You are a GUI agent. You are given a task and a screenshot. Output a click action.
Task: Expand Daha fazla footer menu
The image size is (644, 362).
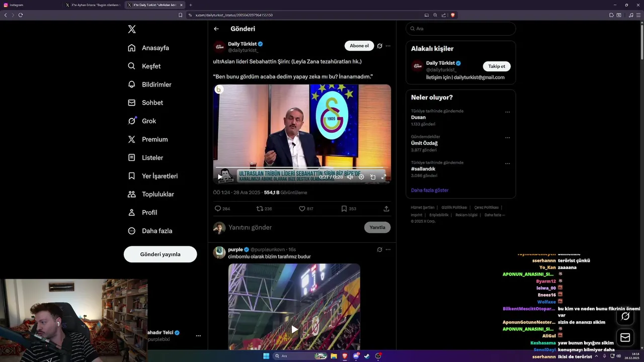pyautogui.click(x=495, y=215)
